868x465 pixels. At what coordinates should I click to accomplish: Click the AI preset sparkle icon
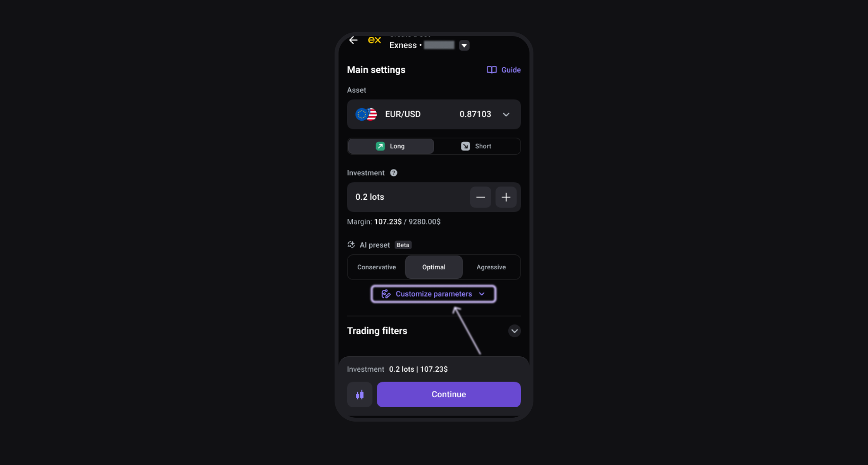351,245
